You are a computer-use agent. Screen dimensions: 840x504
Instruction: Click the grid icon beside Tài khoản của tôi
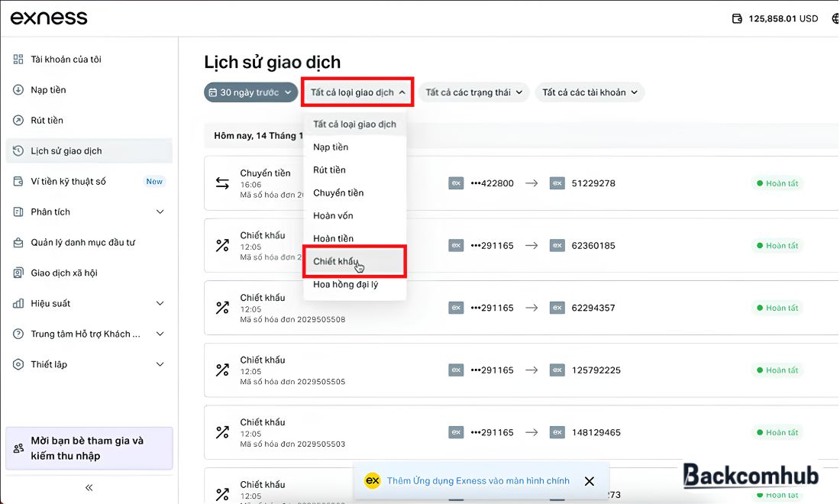click(18, 60)
